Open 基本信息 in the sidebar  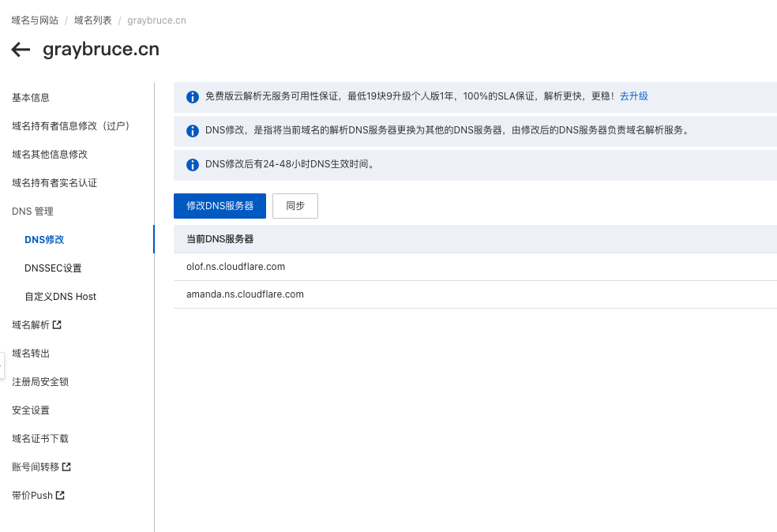(31, 97)
